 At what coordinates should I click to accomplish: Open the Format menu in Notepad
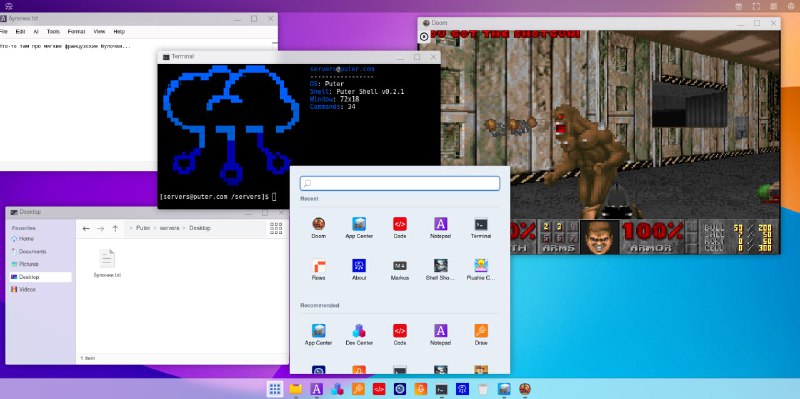tap(77, 32)
